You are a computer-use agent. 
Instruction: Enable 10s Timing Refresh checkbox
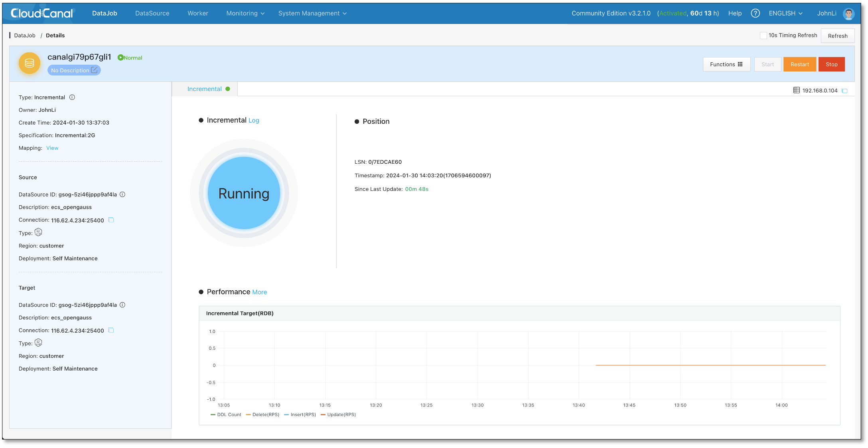(763, 36)
